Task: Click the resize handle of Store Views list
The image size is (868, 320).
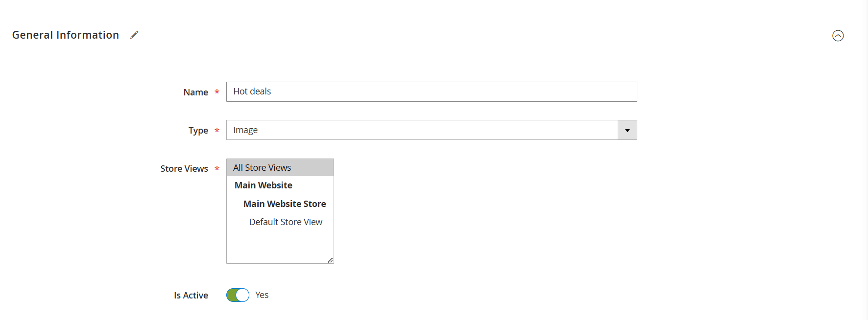Action: click(330, 260)
